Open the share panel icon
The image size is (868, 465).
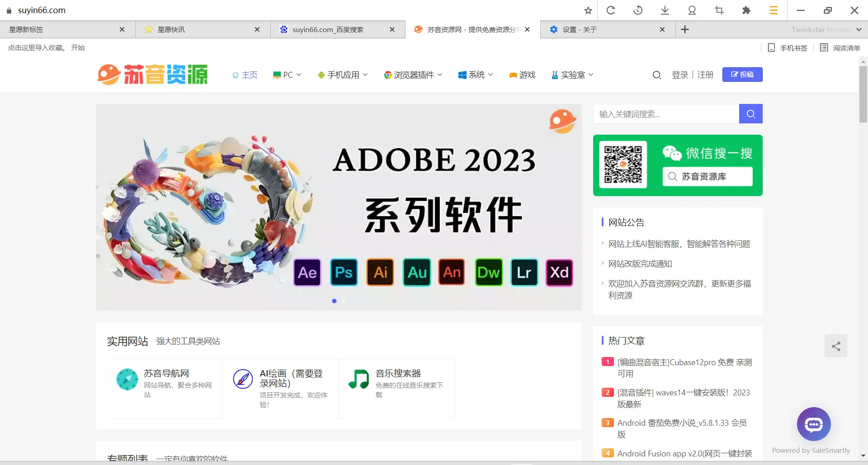[x=835, y=346]
